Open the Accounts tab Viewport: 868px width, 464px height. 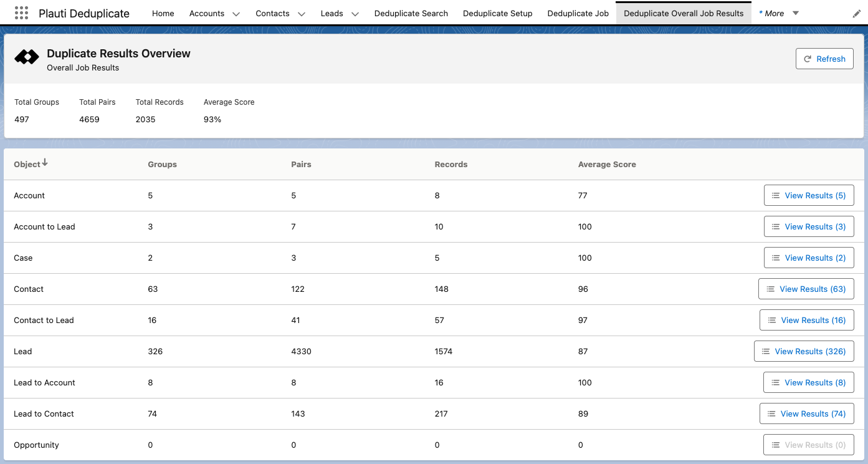point(207,13)
